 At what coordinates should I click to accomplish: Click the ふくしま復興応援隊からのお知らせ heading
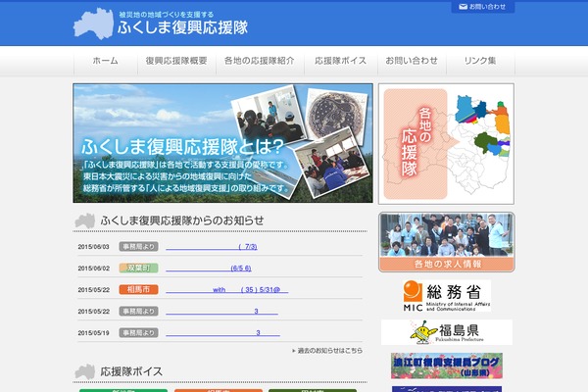[182, 220]
